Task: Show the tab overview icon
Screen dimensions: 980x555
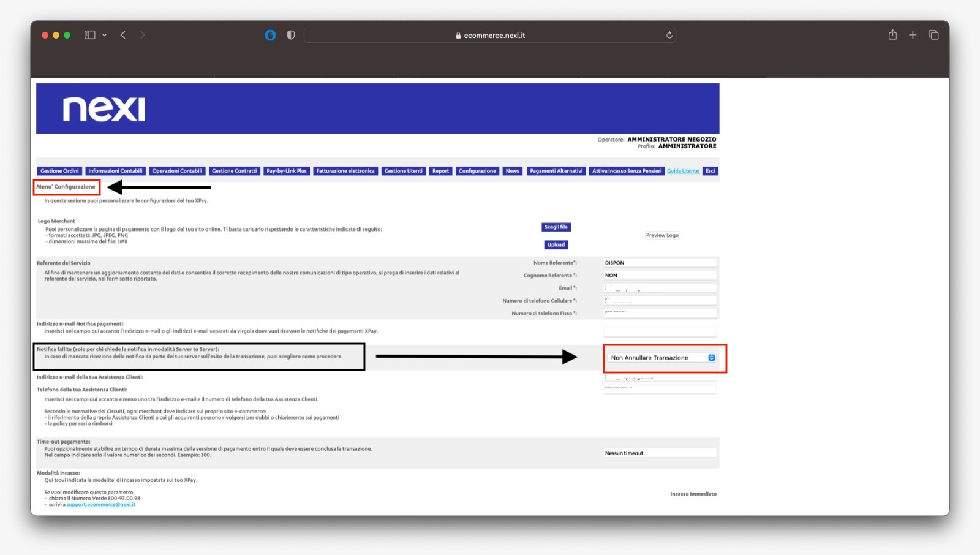Action: click(933, 35)
